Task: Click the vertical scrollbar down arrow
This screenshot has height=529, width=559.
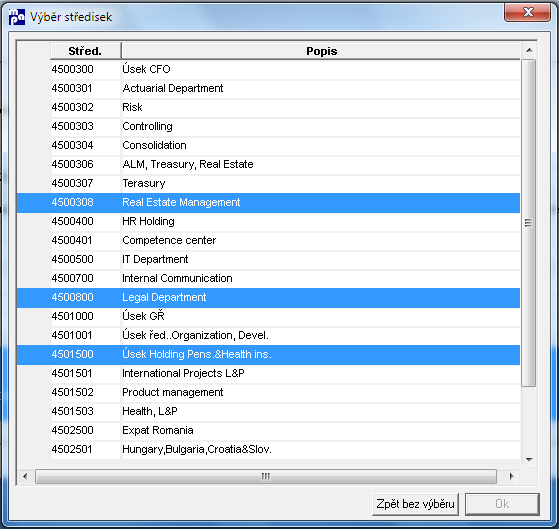Action: point(529,460)
